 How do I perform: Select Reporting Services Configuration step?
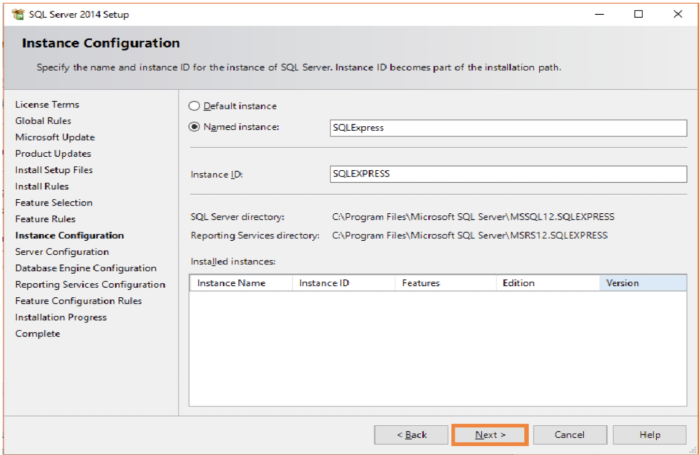tap(90, 284)
